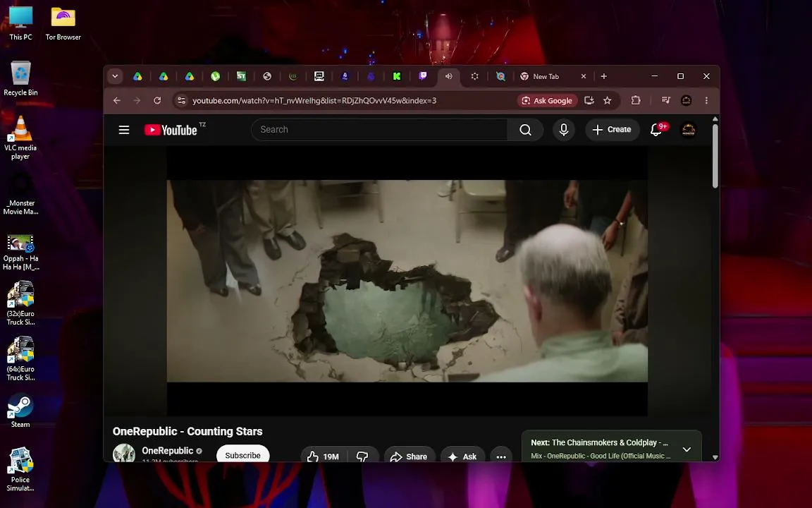Open more actions three-dot menu under video
The height and width of the screenshot is (508, 812).
(500, 456)
